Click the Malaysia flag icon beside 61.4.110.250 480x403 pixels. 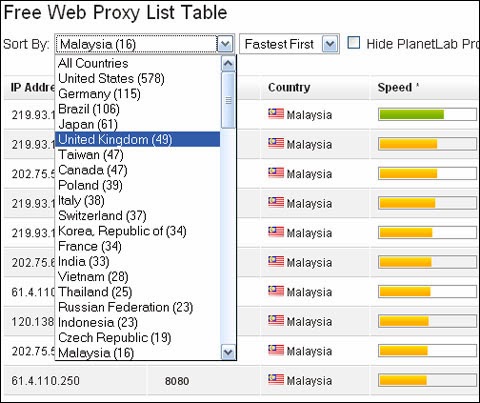[x=276, y=379]
